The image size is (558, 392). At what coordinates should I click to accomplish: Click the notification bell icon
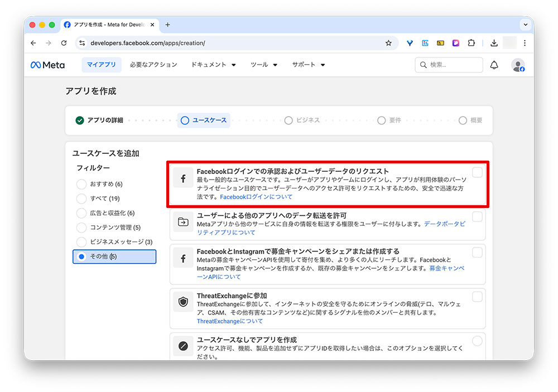[x=494, y=65]
